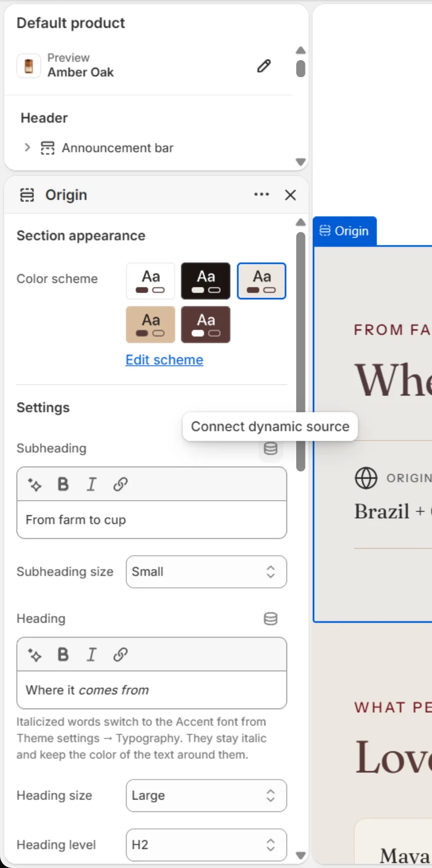Click the Subheading text field 'From farm to cup'
The width and height of the screenshot is (432, 868).
[152, 520]
